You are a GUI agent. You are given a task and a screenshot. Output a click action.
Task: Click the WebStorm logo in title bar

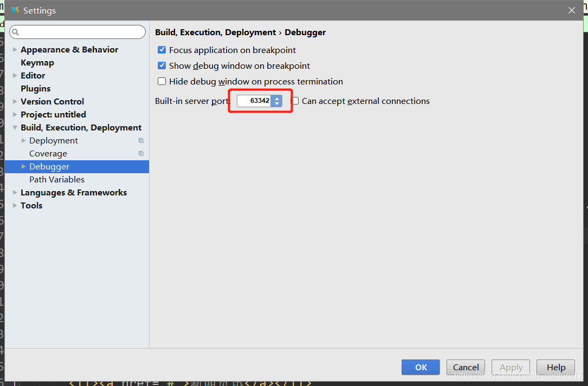point(15,10)
